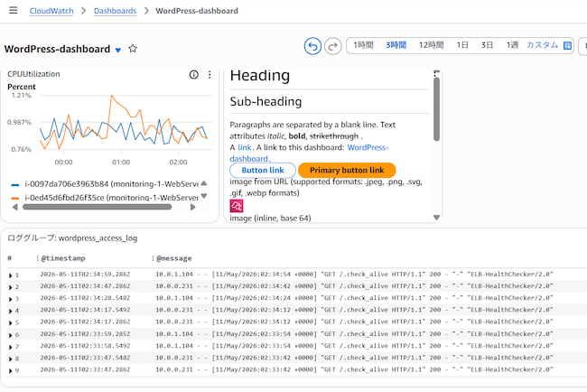Select the 1週 time range
Image resolution: width=587 pixels, height=392 pixels.
(512, 45)
